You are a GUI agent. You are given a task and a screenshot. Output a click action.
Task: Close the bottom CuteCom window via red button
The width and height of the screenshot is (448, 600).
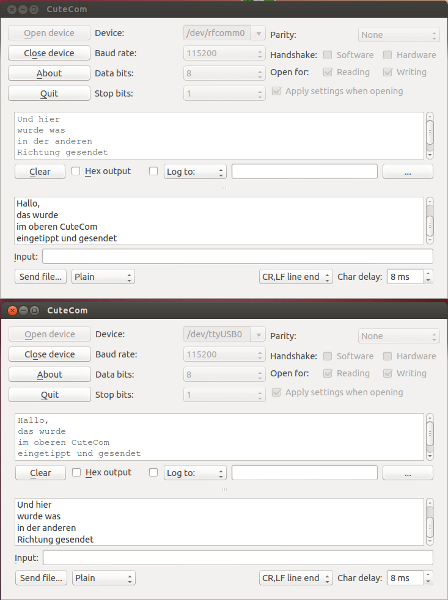(x=12, y=310)
